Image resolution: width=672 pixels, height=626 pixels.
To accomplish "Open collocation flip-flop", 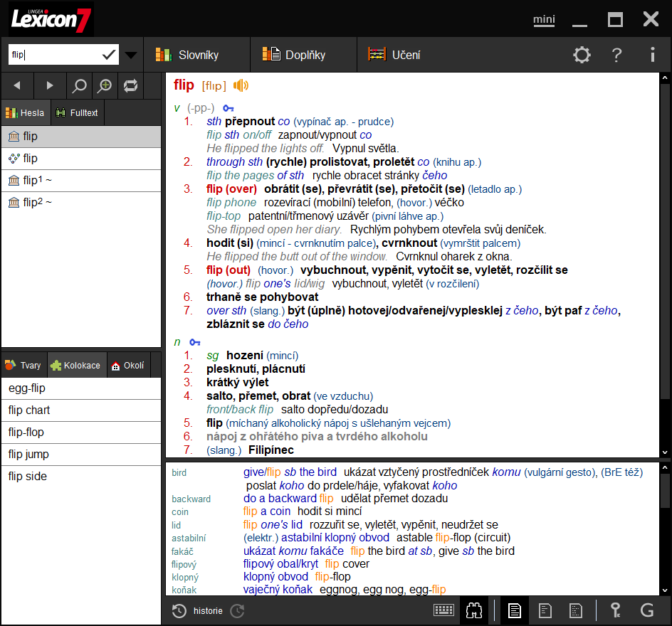I will [81, 432].
